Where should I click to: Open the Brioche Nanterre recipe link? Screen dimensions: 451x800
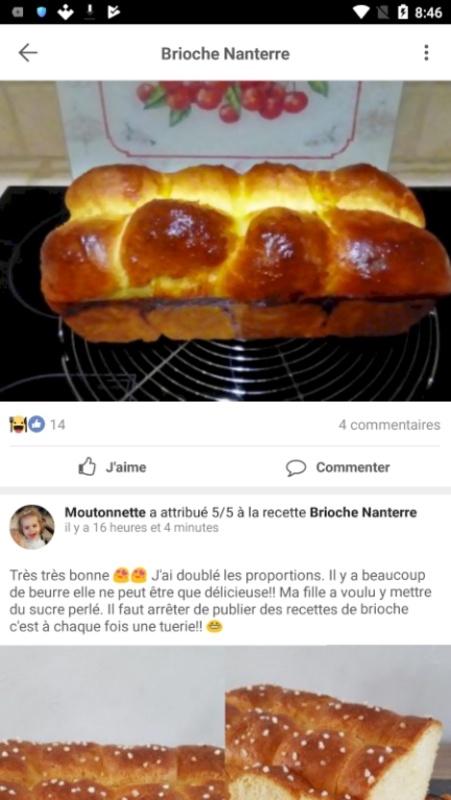(x=363, y=512)
